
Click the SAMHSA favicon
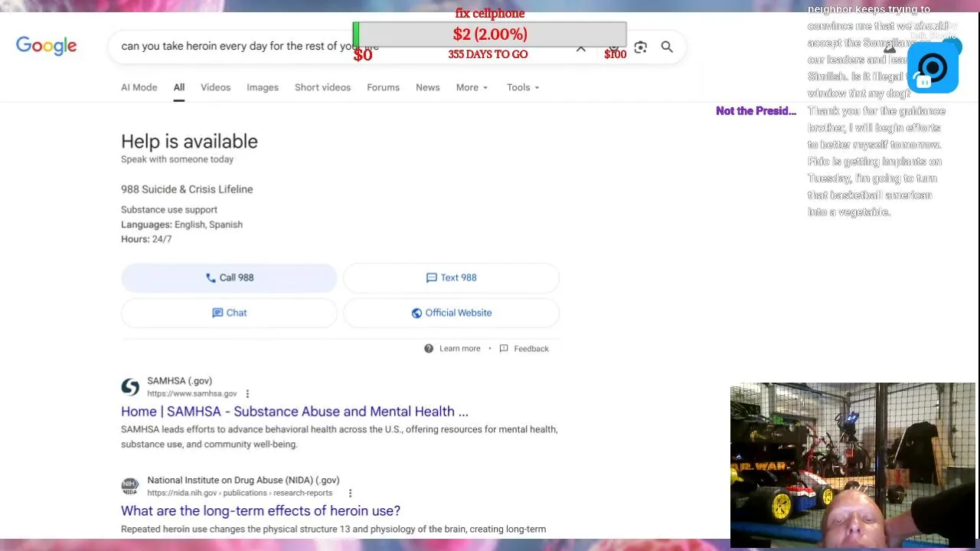130,386
